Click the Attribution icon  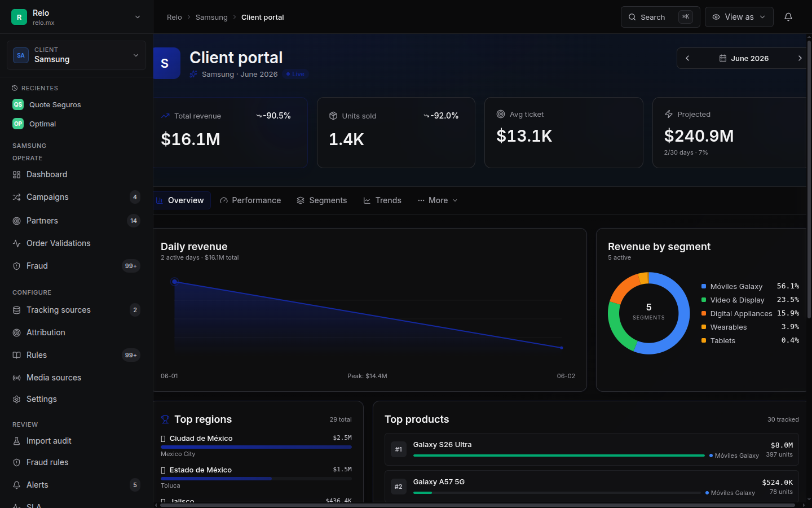click(17, 332)
